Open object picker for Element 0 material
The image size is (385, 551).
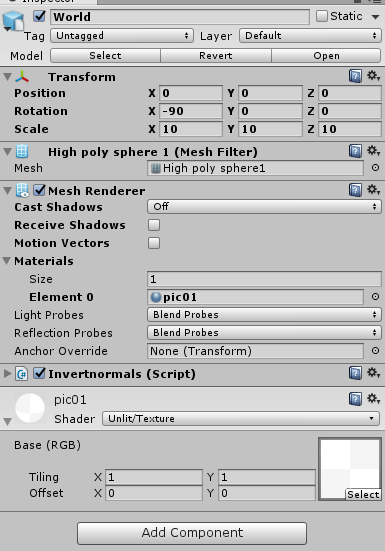point(375,297)
